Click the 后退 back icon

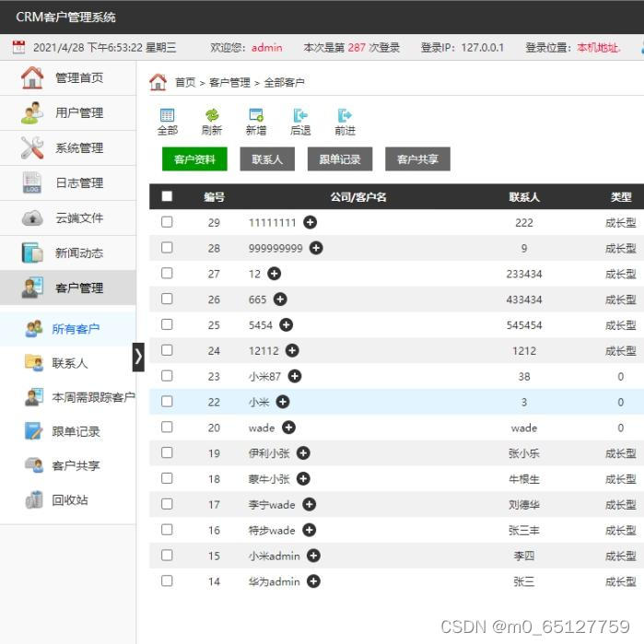(x=300, y=115)
